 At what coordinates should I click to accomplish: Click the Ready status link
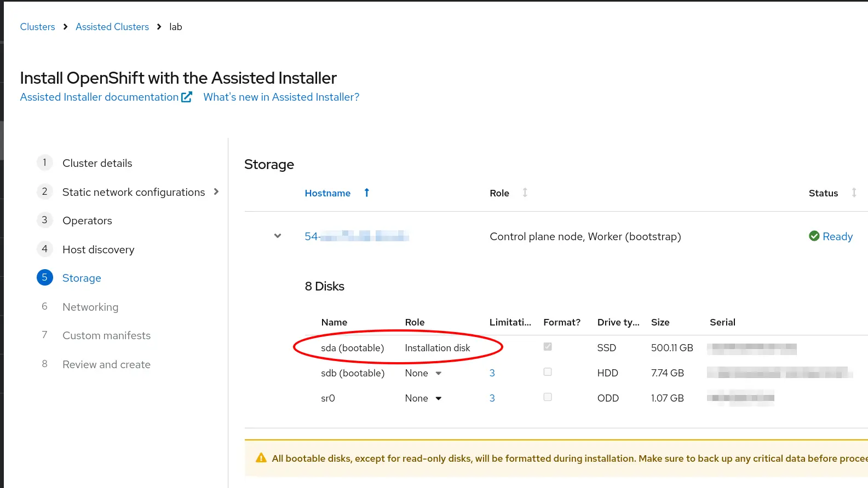click(x=837, y=236)
